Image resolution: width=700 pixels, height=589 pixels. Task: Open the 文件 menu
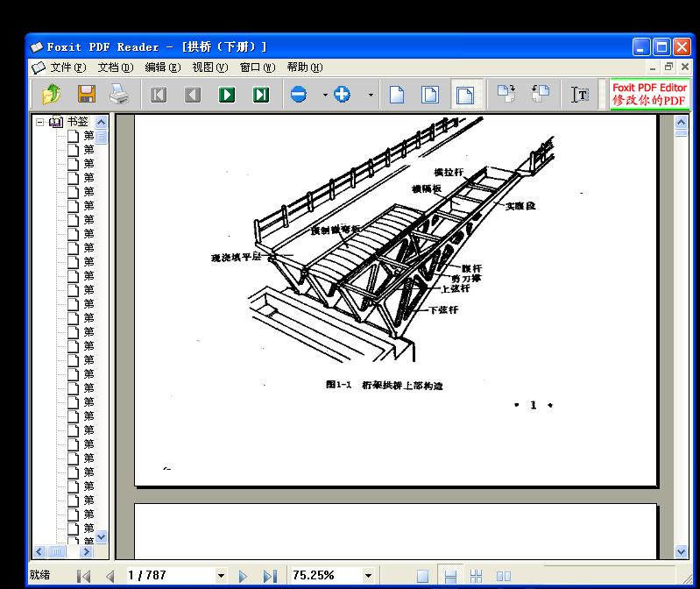67,67
